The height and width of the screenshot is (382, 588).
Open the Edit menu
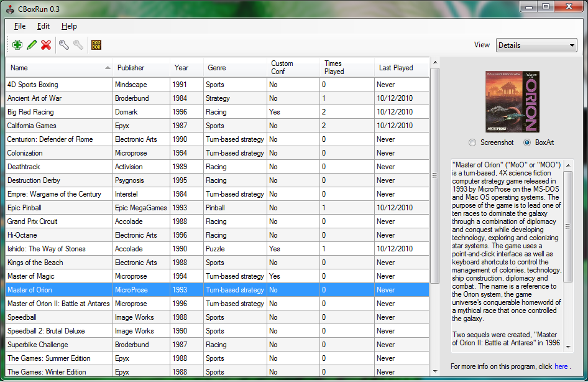44,26
